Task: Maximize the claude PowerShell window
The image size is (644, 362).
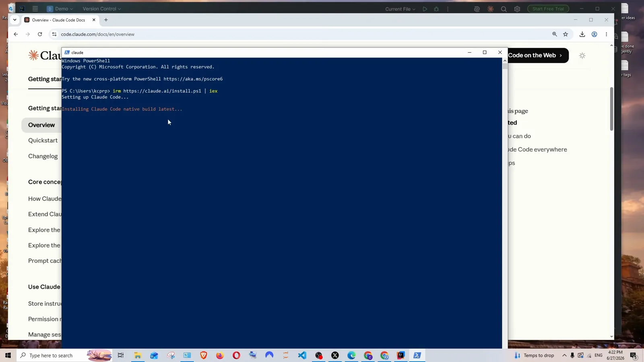Action: click(x=485, y=52)
